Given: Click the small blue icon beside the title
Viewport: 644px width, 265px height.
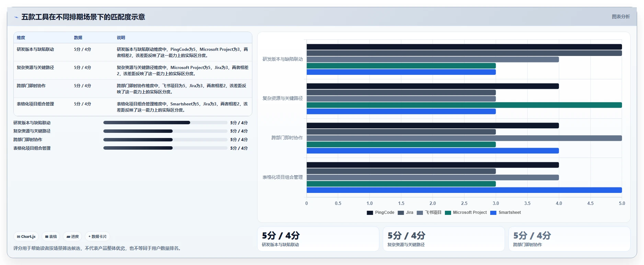Looking at the screenshot, I should tap(16, 17).
